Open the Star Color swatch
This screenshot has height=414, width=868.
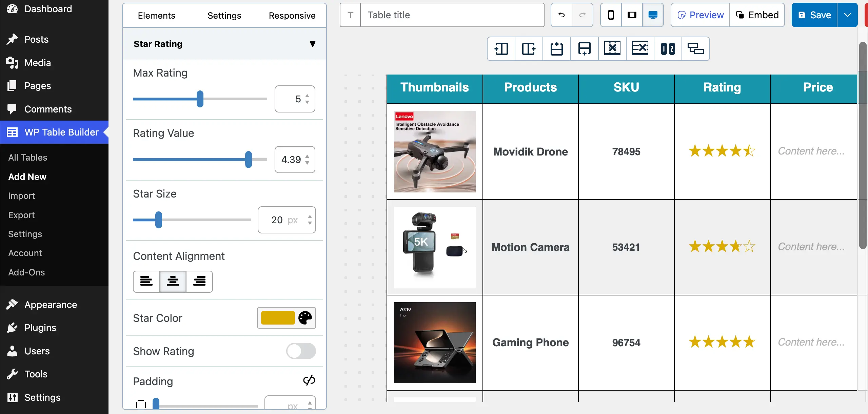pyautogui.click(x=278, y=318)
